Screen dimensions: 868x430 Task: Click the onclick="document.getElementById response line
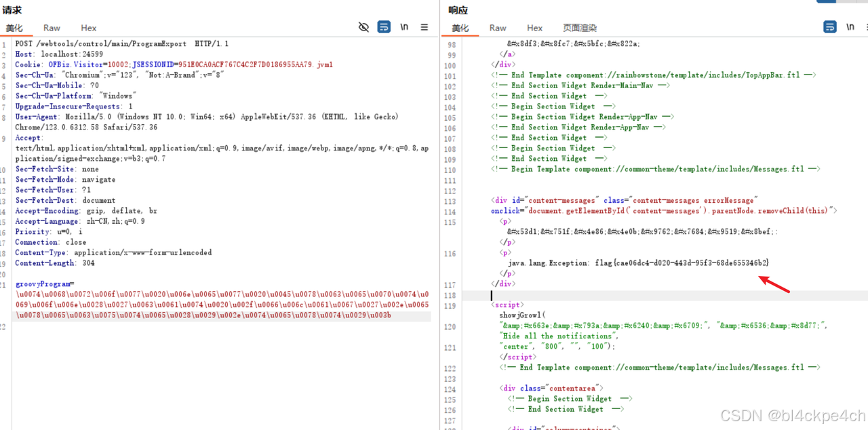pos(665,211)
